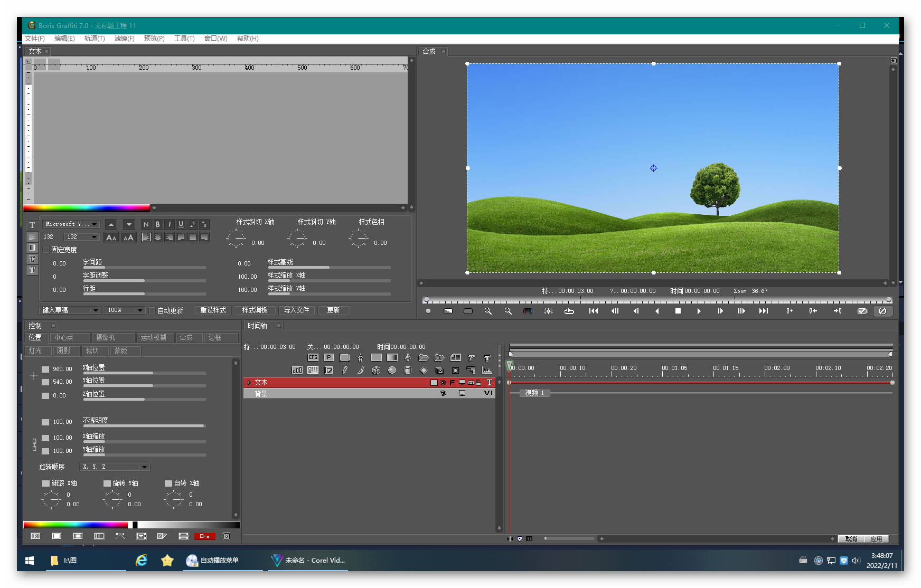
Task: Toggle the 旋转 Y轴 checkbox
Action: 107,483
